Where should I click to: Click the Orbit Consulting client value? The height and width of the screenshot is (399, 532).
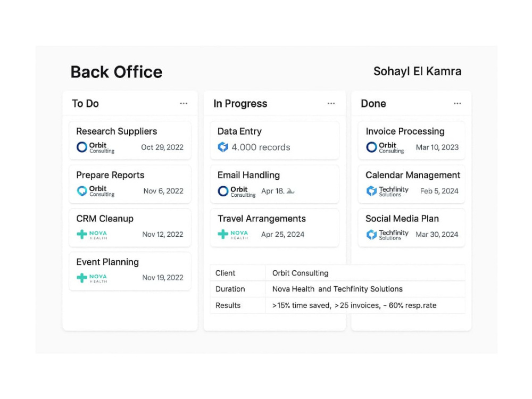300,273
